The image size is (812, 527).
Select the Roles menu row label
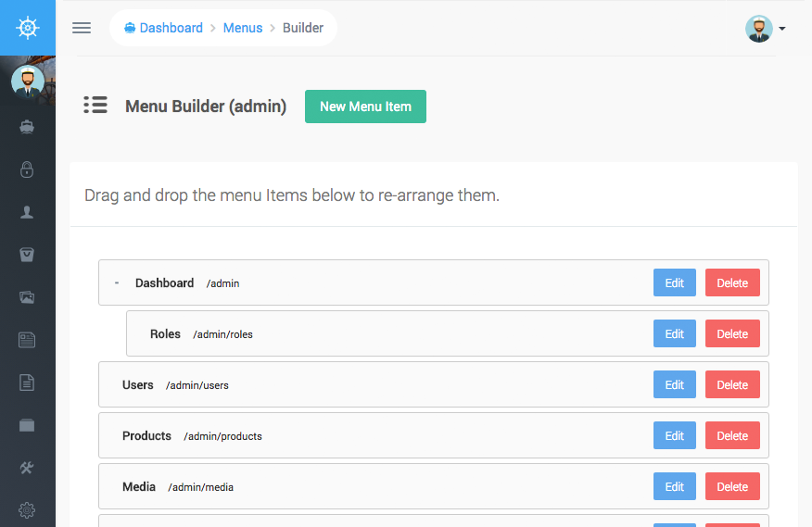point(165,334)
